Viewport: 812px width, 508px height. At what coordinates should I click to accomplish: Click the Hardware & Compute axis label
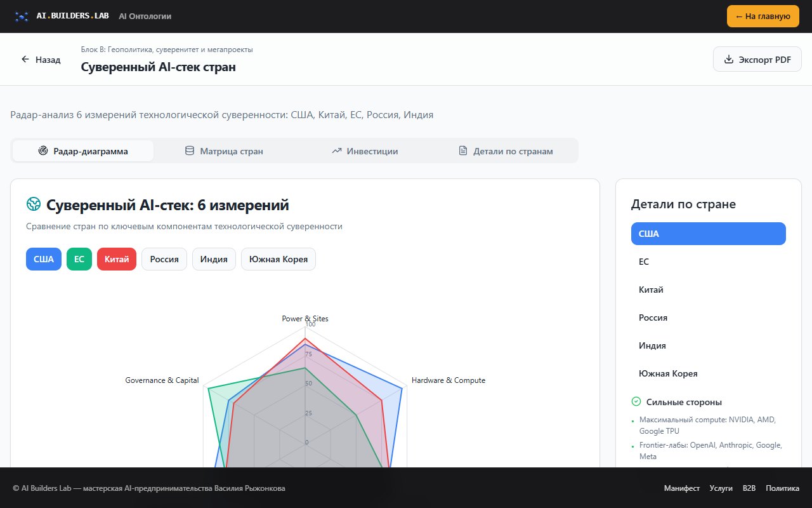coord(449,380)
